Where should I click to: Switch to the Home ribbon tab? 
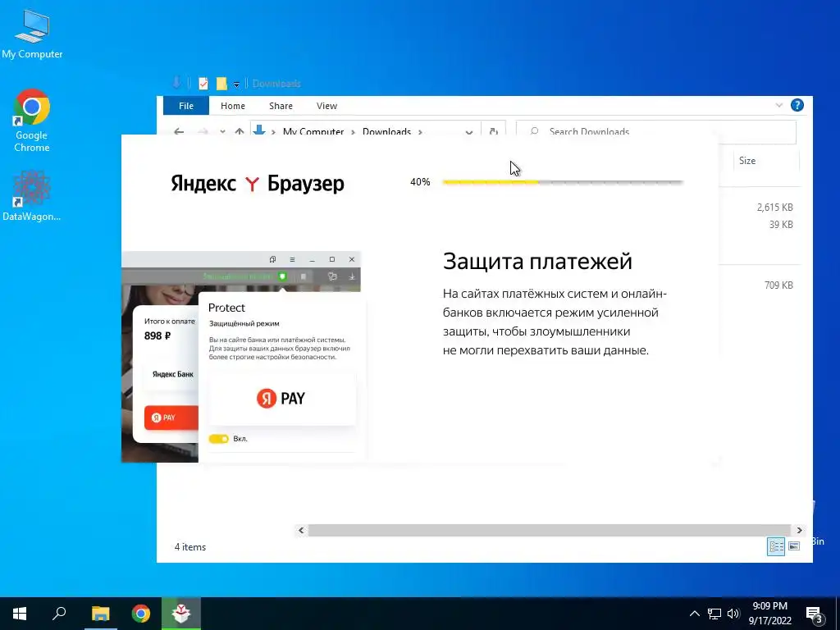coord(232,106)
